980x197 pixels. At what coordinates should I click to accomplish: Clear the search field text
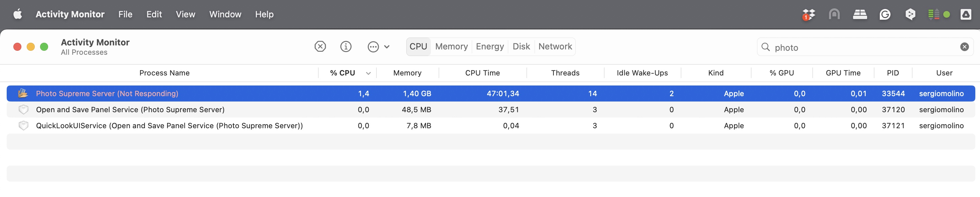[x=964, y=47]
